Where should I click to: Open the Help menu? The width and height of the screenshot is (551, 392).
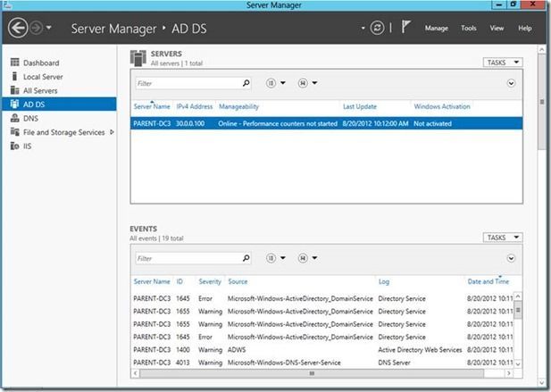[524, 28]
